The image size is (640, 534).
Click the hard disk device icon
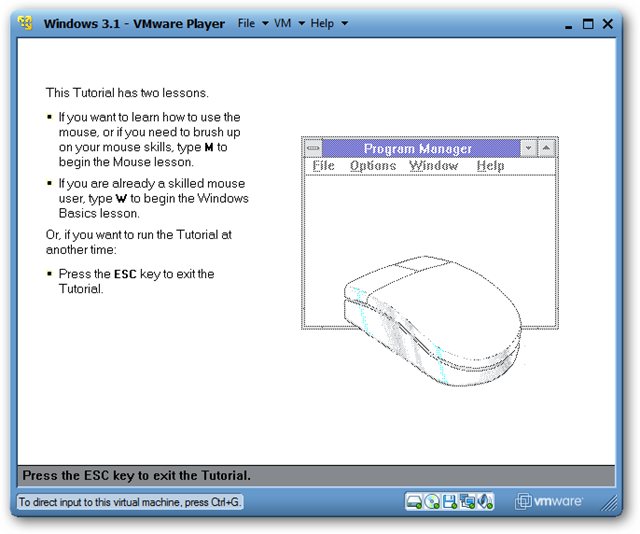[x=414, y=501]
